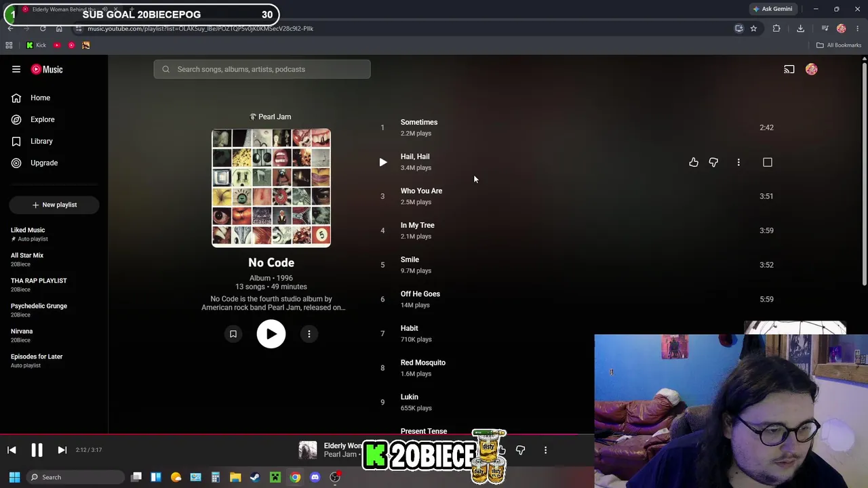This screenshot has width=868, height=488.
Task: Skip to the next track
Action: [62, 450]
